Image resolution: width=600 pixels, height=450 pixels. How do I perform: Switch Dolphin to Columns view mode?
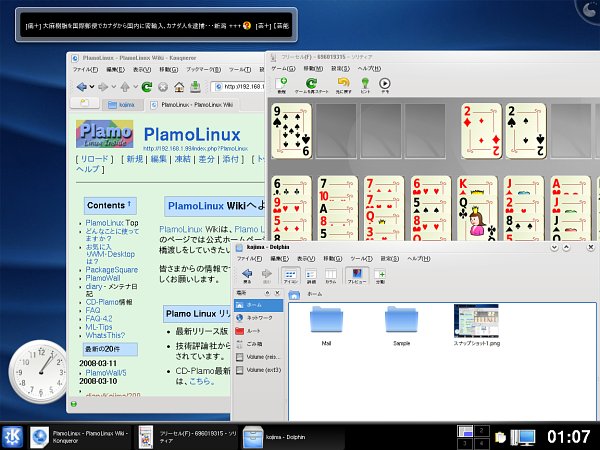pos(331,276)
